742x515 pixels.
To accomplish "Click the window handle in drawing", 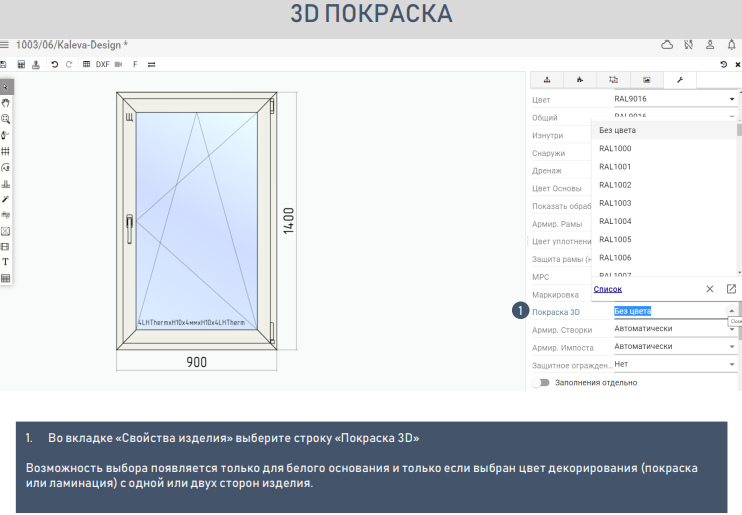I will click(129, 229).
